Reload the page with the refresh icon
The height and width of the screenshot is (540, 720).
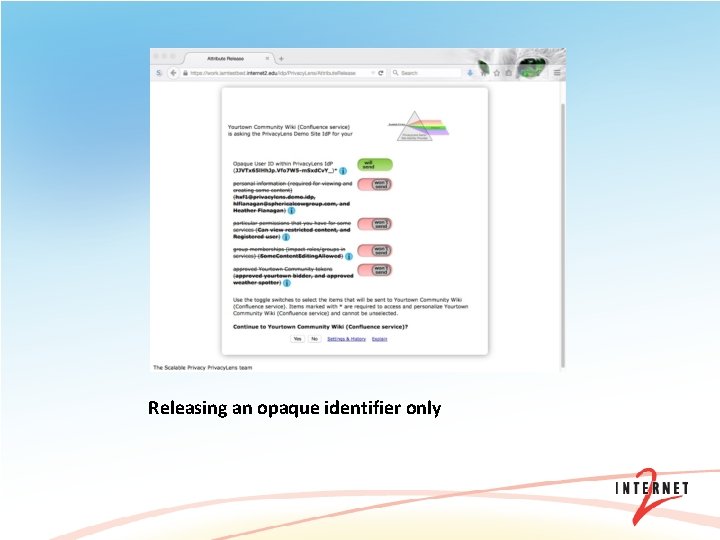tap(381, 73)
